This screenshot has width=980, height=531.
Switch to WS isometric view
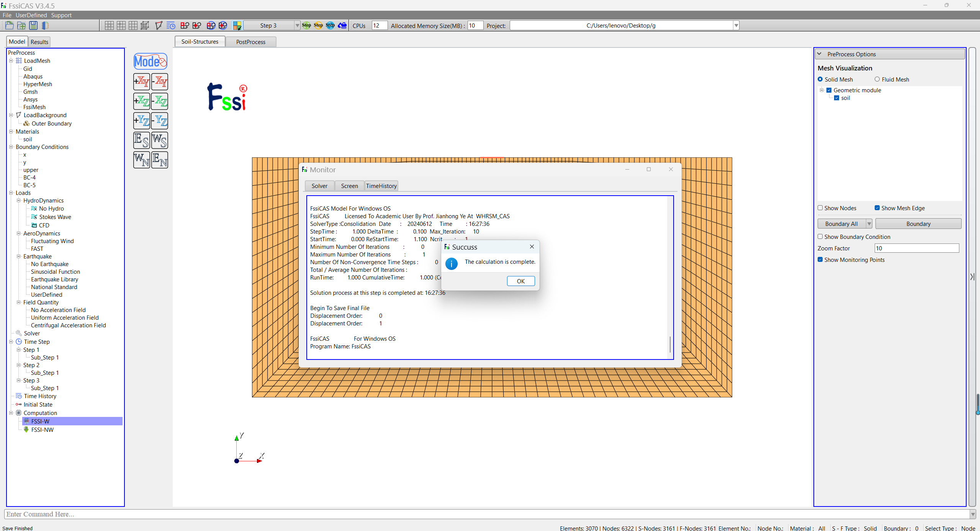[x=160, y=140]
